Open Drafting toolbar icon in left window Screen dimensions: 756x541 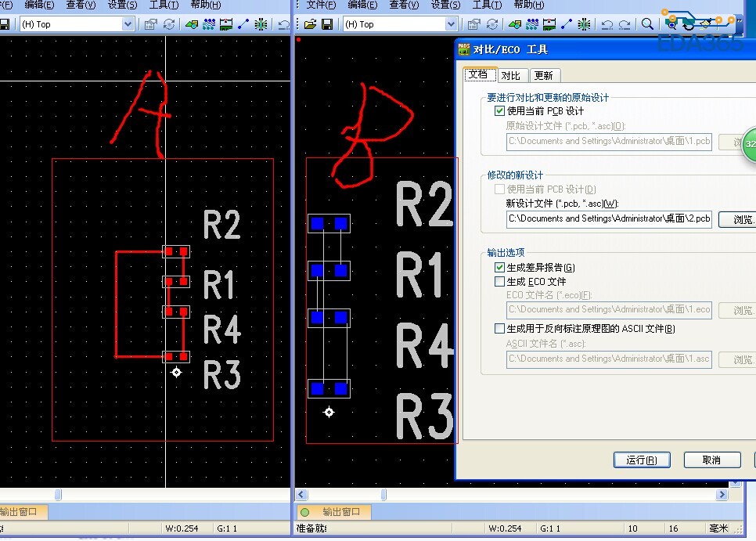pos(192,24)
